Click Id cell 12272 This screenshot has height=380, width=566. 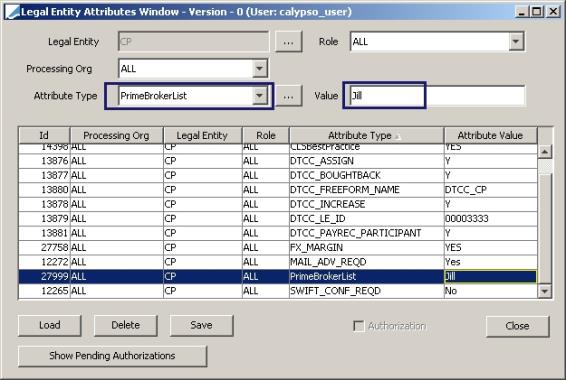click(x=44, y=262)
